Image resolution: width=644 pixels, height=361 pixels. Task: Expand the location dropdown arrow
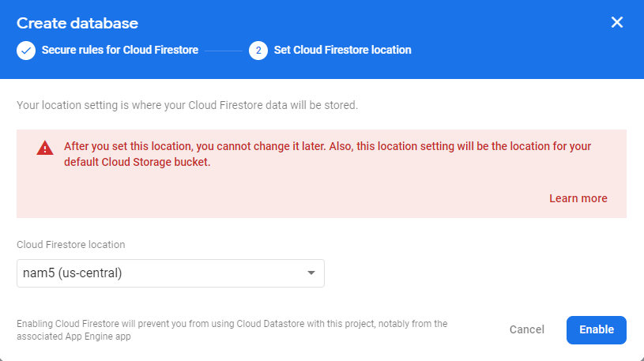pyautogui.click(x=311, y=273)
